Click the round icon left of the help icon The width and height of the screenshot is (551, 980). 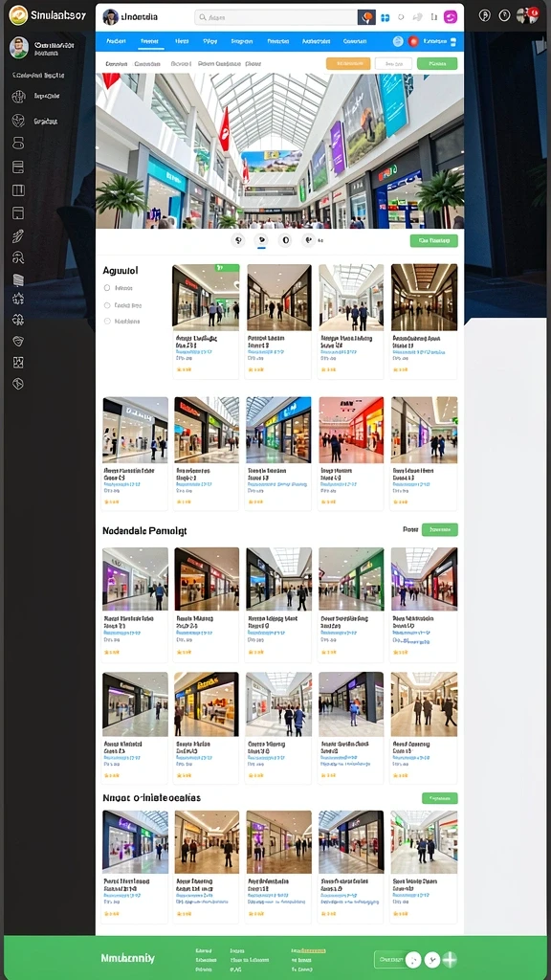(x=484, y=15)
